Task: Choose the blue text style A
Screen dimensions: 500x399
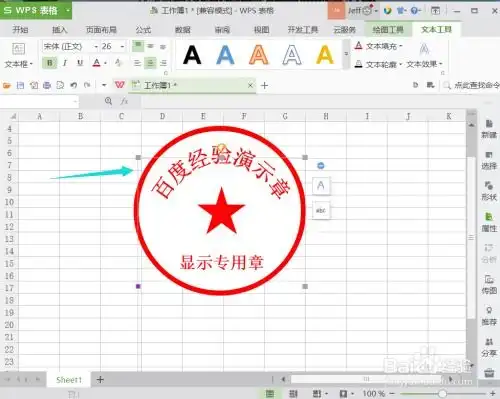Action: pos(225,55)
